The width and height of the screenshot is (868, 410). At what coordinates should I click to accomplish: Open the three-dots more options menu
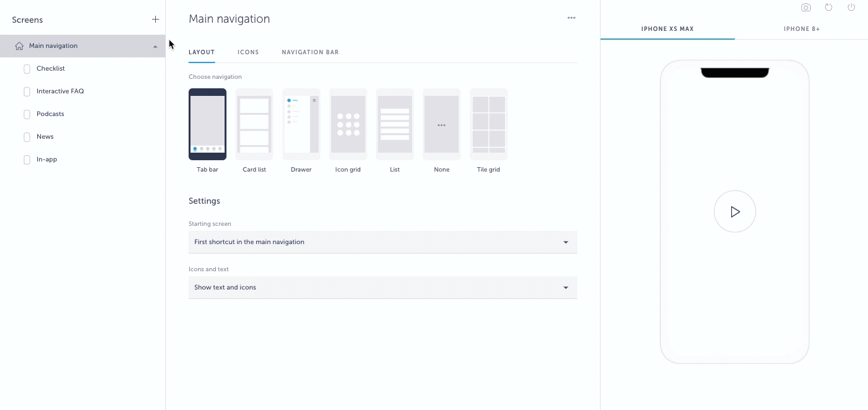[571, 18]
